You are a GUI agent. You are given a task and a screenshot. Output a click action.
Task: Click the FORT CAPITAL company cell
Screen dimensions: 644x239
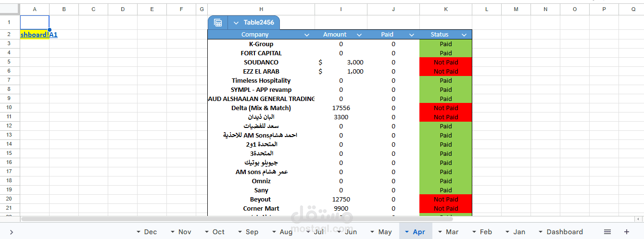[x=261, y=53]
